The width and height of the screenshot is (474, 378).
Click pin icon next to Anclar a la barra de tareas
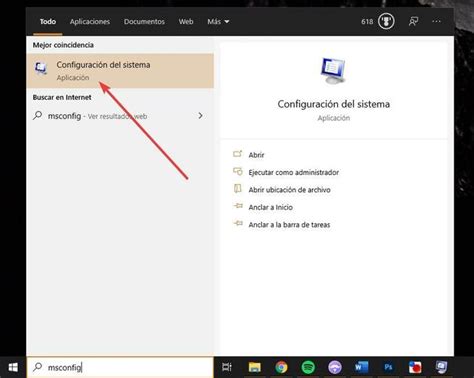(238, 223)
